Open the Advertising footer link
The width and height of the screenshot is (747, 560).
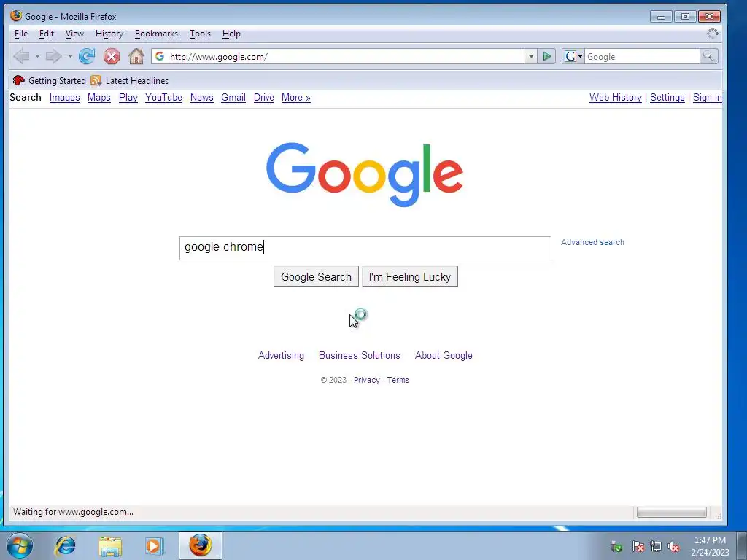pos(281,355)
